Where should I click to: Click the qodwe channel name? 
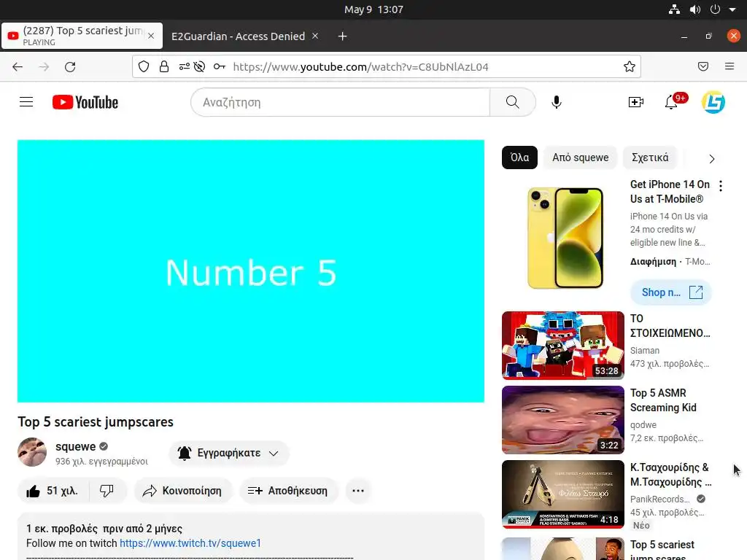point(643,425)
